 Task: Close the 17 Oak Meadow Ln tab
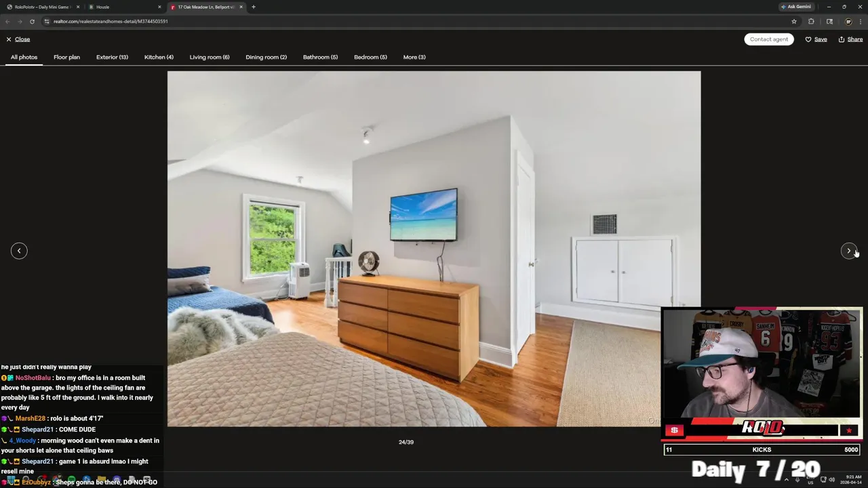(x=241, y=7)
